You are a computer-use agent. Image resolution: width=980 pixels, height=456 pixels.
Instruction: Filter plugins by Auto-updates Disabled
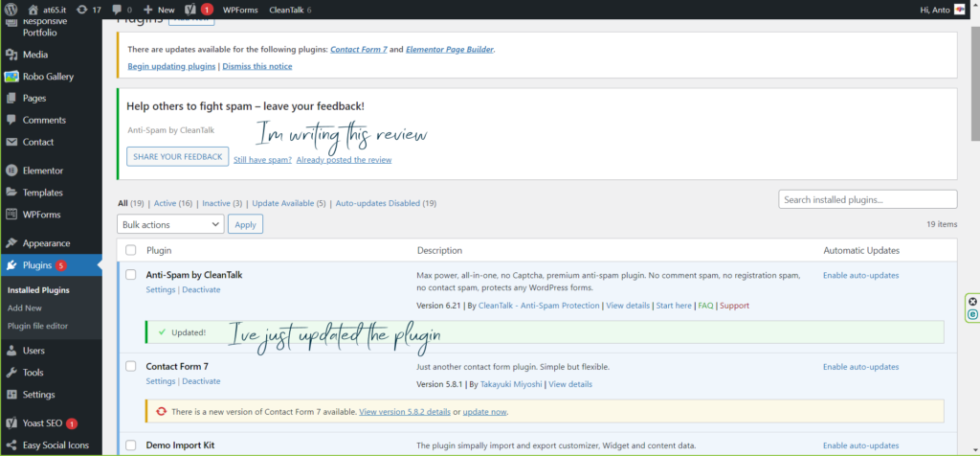point(378,203)
